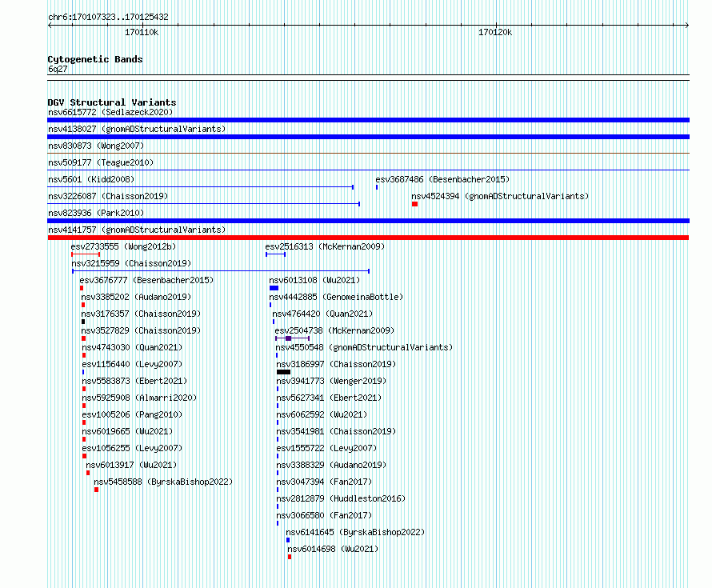
Task: Click esv1156440 (Levy2007) label
Action: (x=132, y=364)
